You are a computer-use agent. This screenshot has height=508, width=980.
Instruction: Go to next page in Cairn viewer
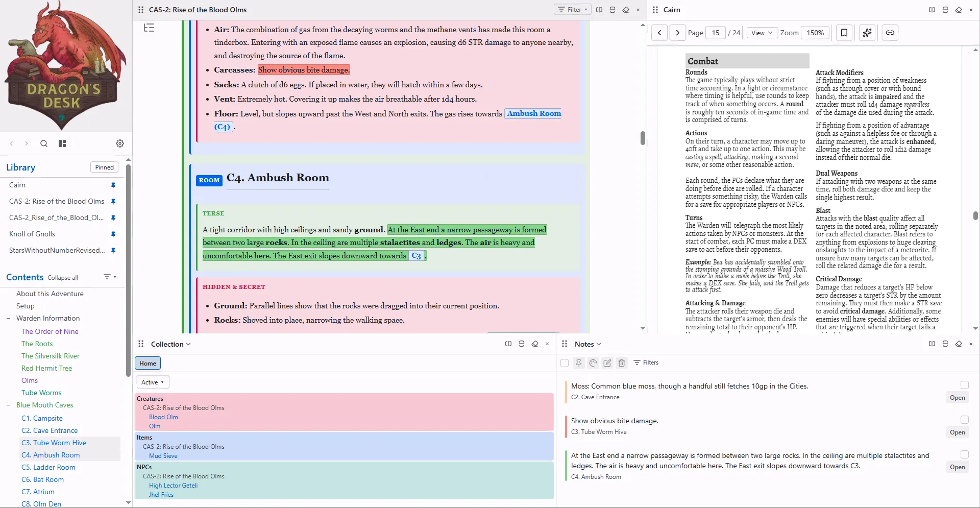(677, 33)
